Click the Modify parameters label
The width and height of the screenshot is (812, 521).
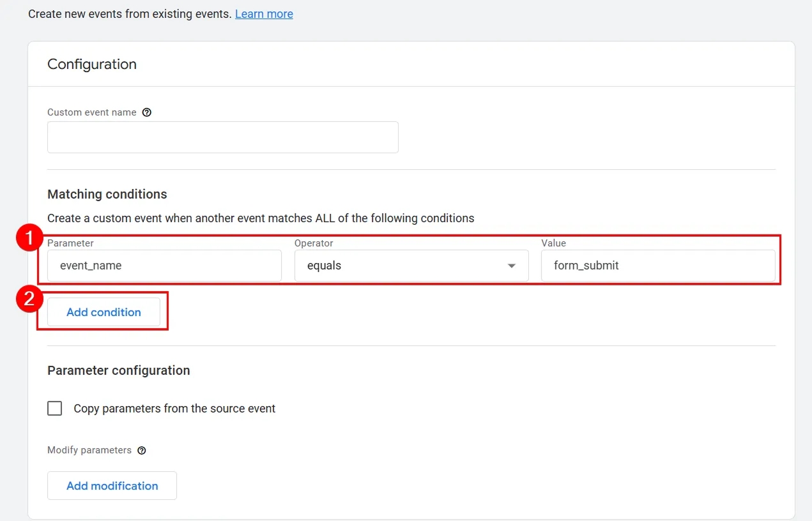(x=89, y=450)
